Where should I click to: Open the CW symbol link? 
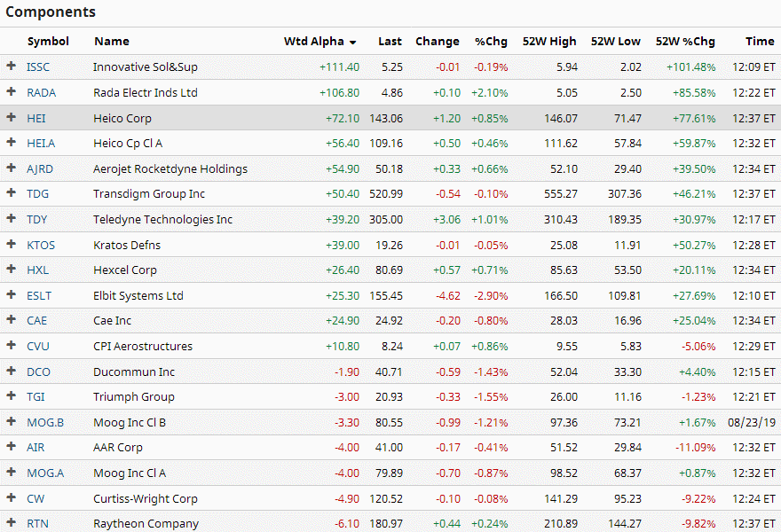(35, 498)
